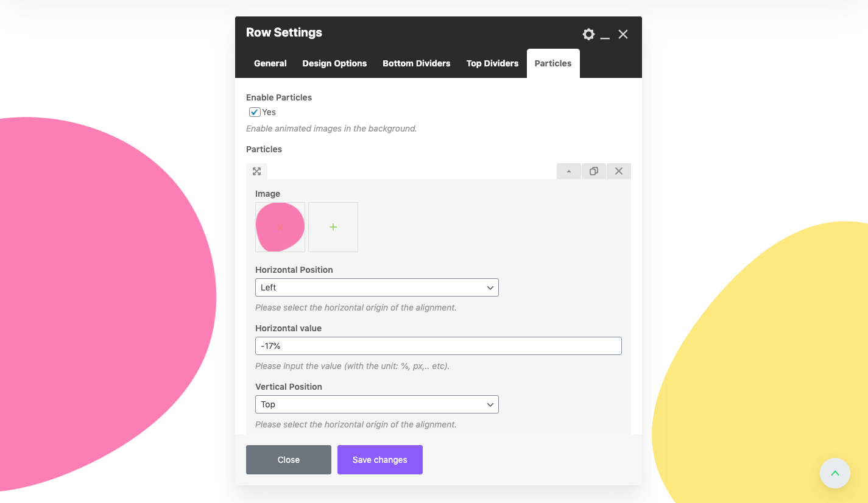868x503 pixels.
Task: Remove the pink blob image thumbnail
Action: point(280,228)
